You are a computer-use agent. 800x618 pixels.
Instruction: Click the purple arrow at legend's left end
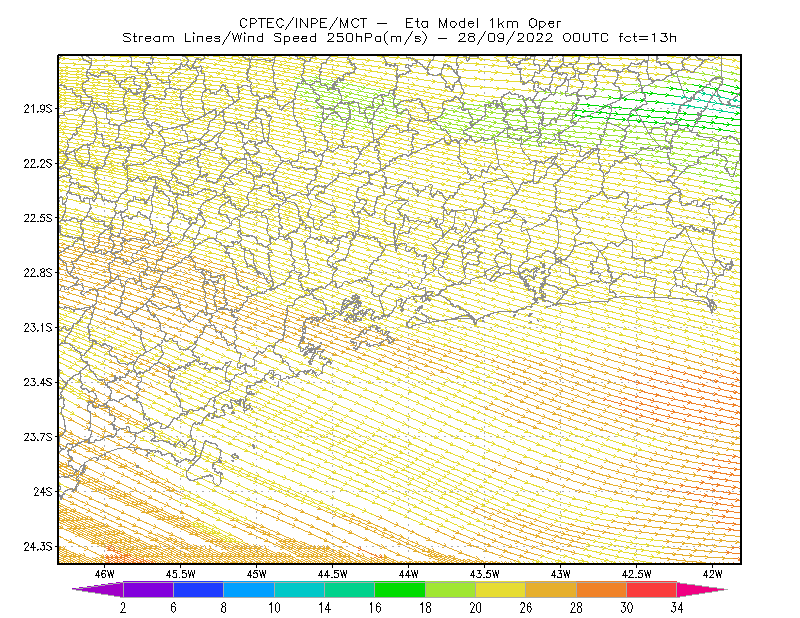pos(97,589)
